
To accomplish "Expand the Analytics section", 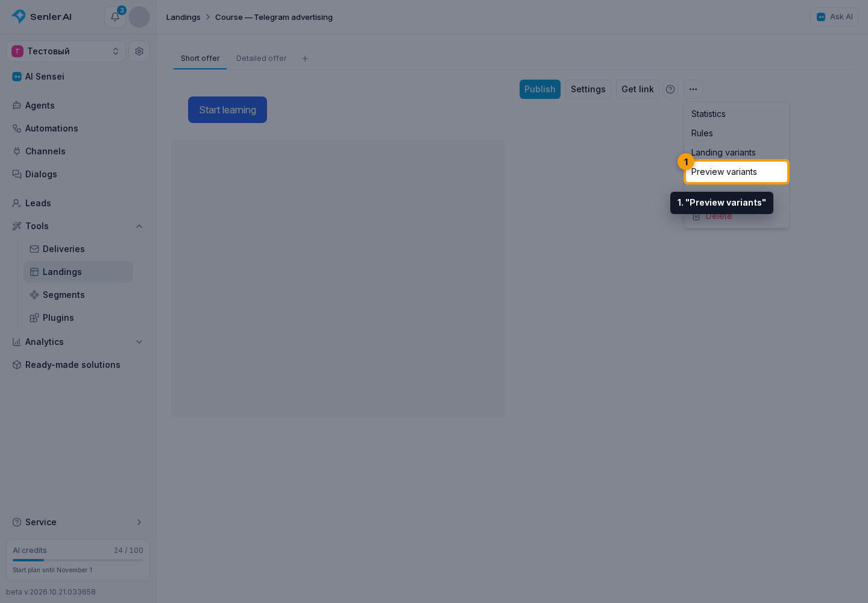I will pyautogui.click(x=139, y=342).
